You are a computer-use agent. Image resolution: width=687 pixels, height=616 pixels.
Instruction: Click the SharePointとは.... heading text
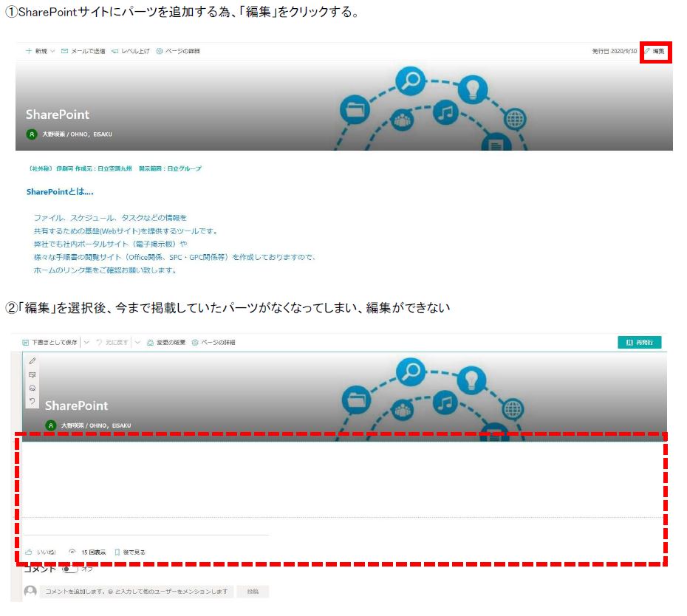pyautogui.click(x=60, y=191)
